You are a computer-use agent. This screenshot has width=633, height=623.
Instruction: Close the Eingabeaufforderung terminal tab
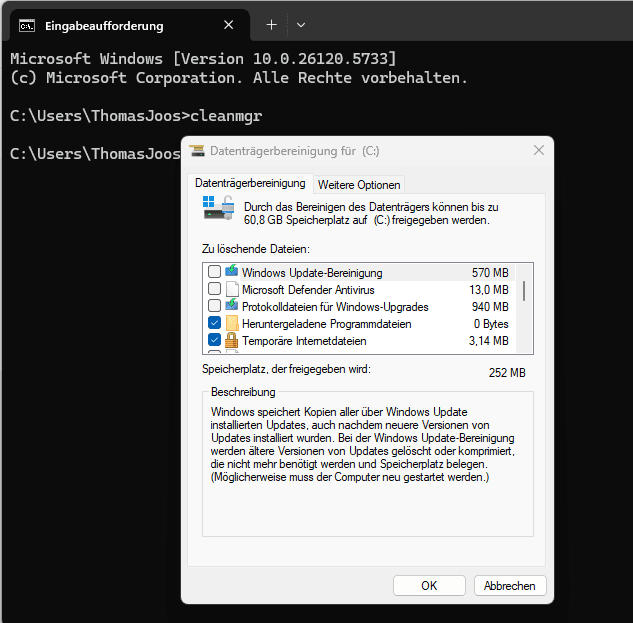230,25
